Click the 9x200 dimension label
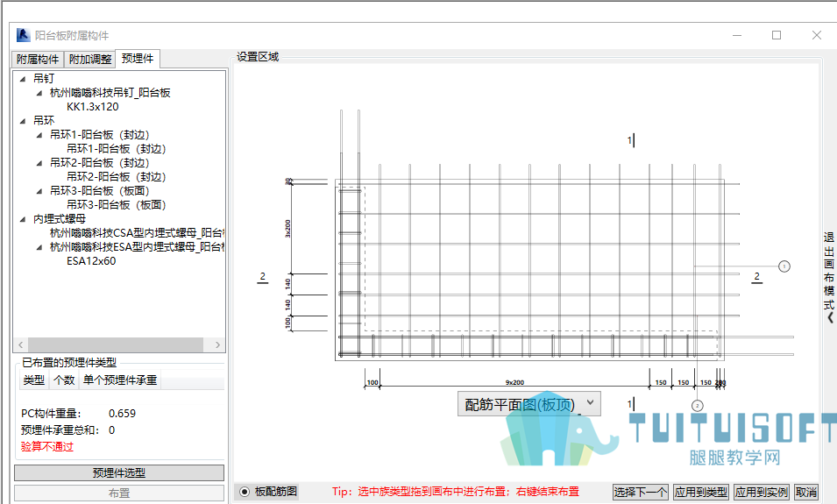This screenshot has width=837, height=504. pos(514,382)
